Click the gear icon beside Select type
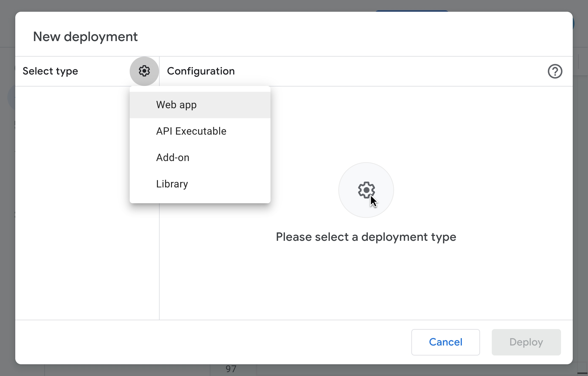 point(144,71)
